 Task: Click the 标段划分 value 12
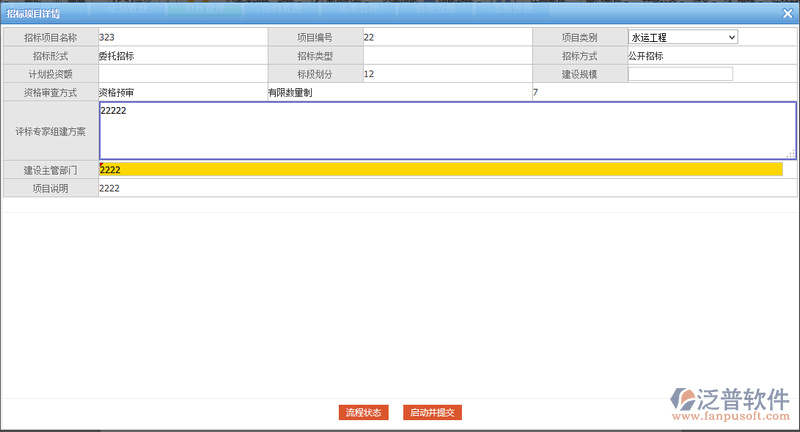click(369, 74)
